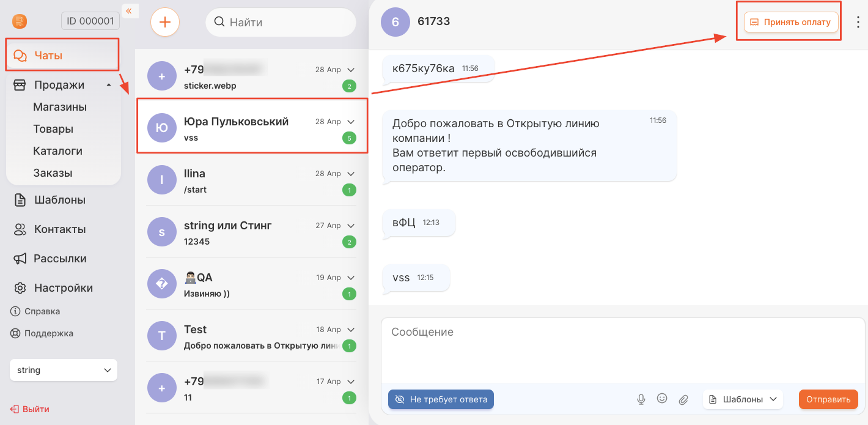
Task: Toggle the 'Не требует ответа' button
Action: [x=441, y=399]
